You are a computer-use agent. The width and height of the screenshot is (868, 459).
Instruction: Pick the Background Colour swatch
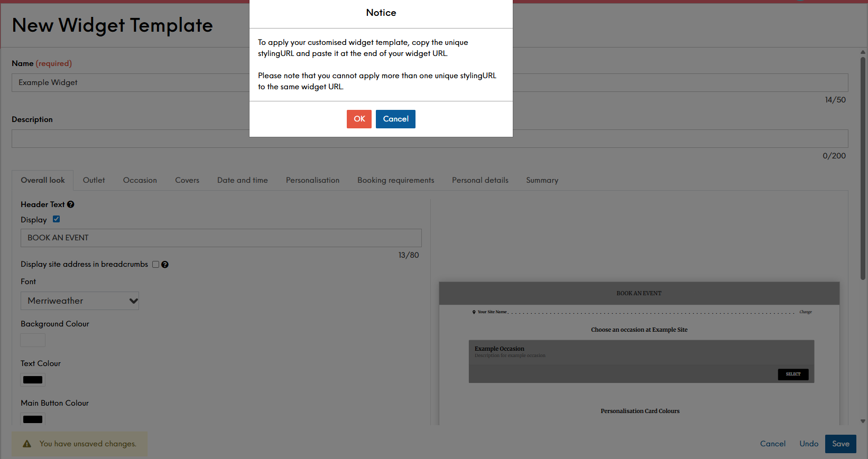(x=33, y=340)
